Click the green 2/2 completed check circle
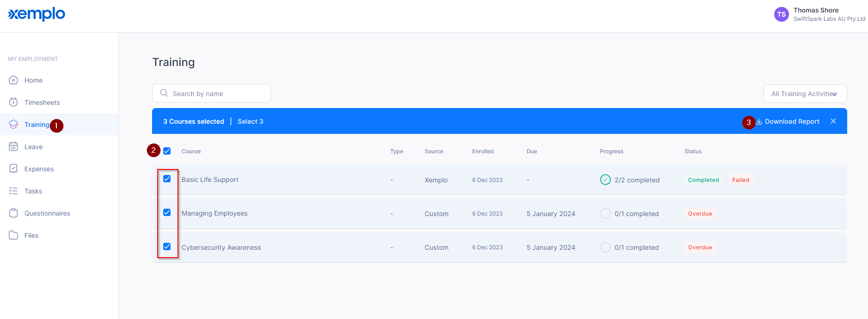The image size is (868, 319). tap(605, 180)
